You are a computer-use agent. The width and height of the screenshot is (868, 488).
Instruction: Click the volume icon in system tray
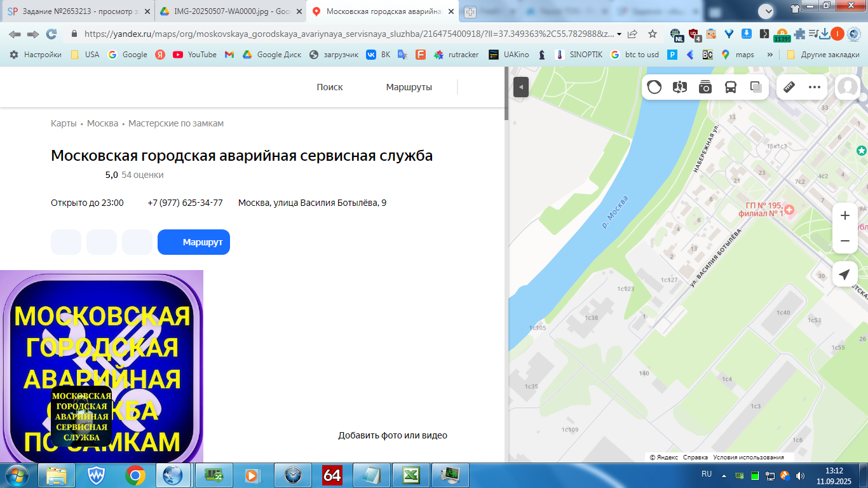click(x=801, y=475)
